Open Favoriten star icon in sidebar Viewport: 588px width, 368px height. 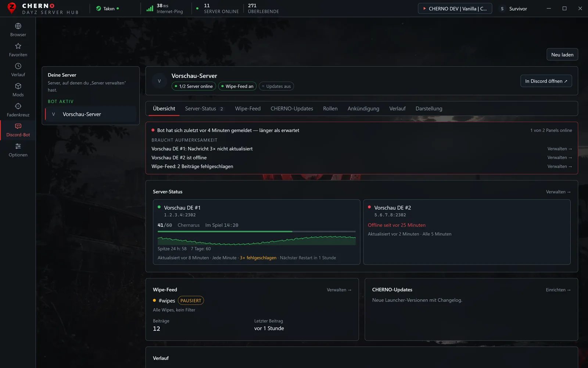18,46
